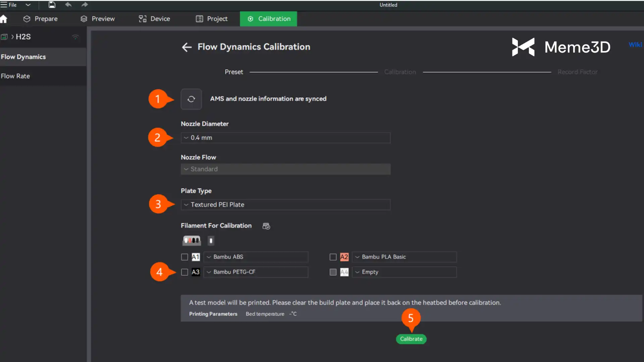
Task: Tick the A3 Bambu PETG-CF checkbox
Action: [184, 272]
